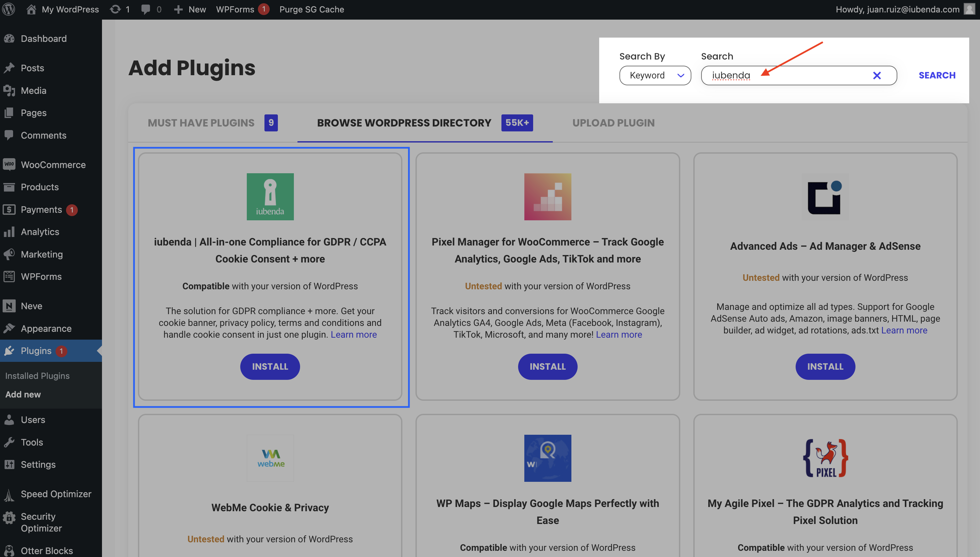Expand the Keyword search-by dropdown
Screen dimensions: 980x557
(655, 76)
